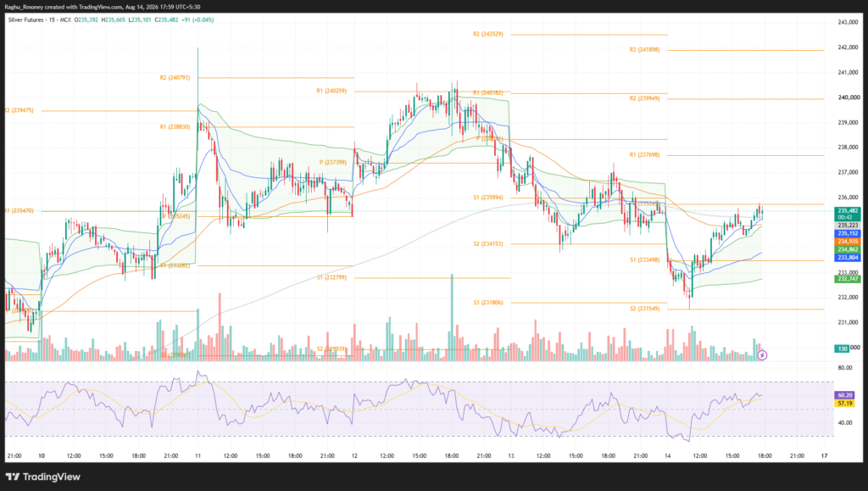868x491 pixels.
Task: Click the 240,000 price axis label
Action: (848, 98)
